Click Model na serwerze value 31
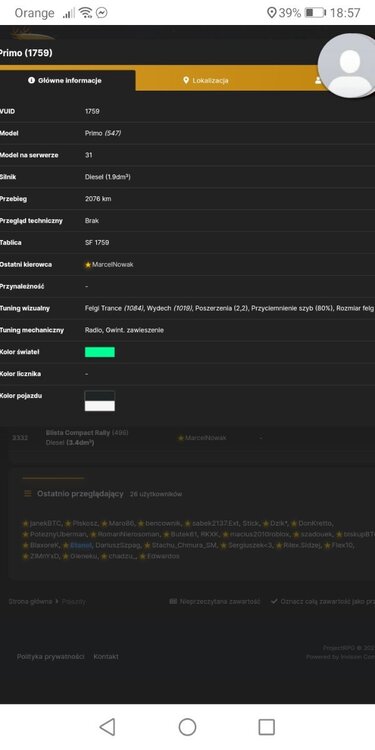 click(88, 155)
